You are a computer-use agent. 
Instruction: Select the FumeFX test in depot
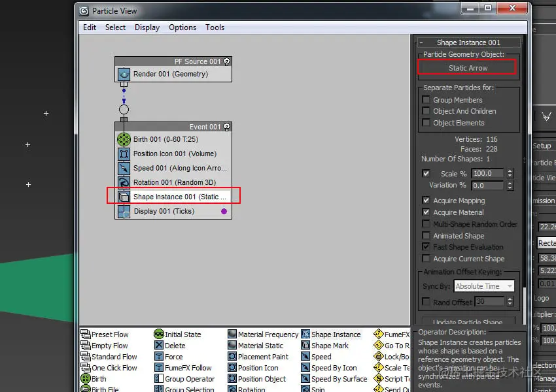pos(391,335)
